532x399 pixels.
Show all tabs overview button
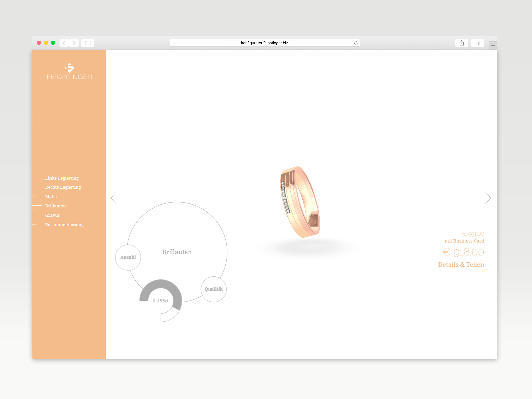pyautogui.click(x=477, y=43)
